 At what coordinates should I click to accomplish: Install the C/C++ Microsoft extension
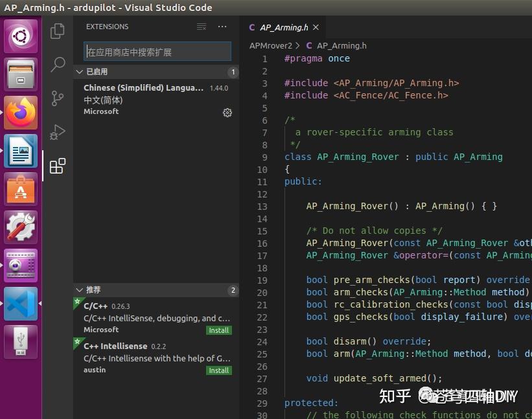click(x=219, y=330)
